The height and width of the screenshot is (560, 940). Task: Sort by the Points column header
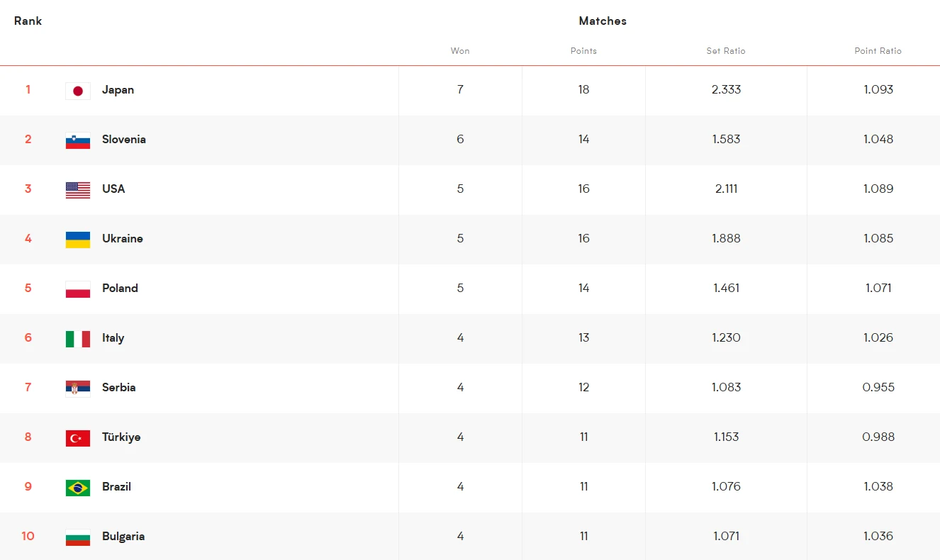pos(583,51)
